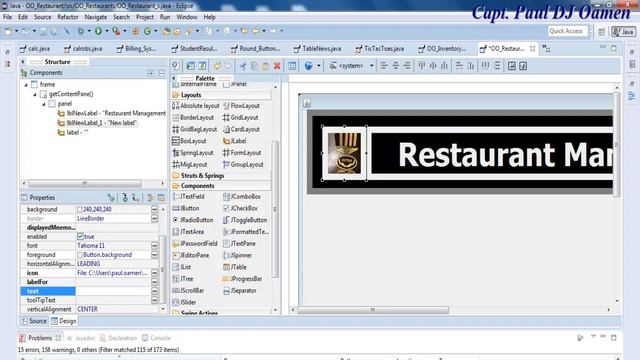Select JButton in the palette
640x360 pixels.
pyautogui.click(x=186, y=208)
